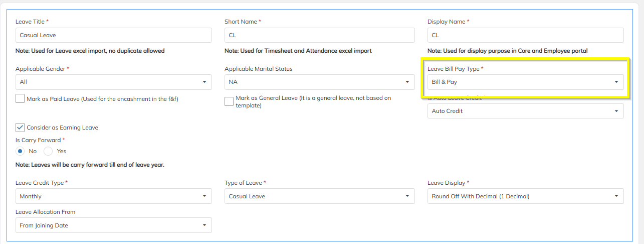The width and height of the screenshot is (644, 244).
Task: Select Yes for Is Carry Forward
Action: [48, 151]
